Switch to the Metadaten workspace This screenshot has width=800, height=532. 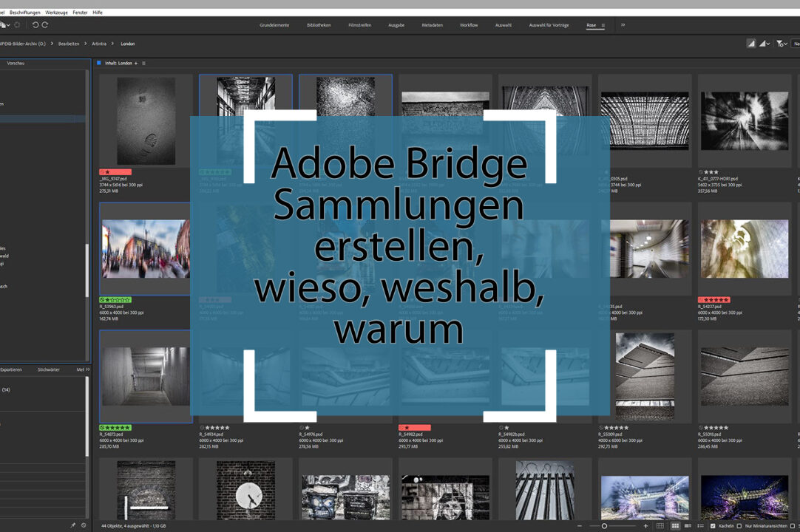432,25
